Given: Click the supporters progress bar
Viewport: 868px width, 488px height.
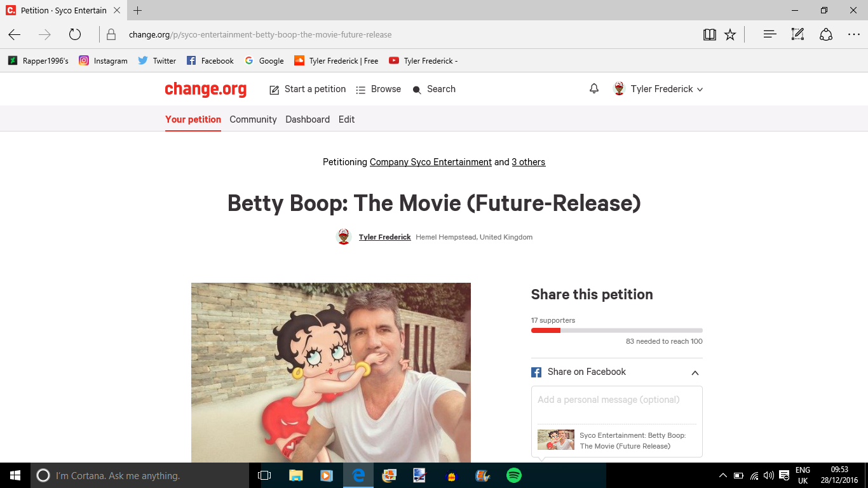Looking at the screenshot, I should 617,330.
